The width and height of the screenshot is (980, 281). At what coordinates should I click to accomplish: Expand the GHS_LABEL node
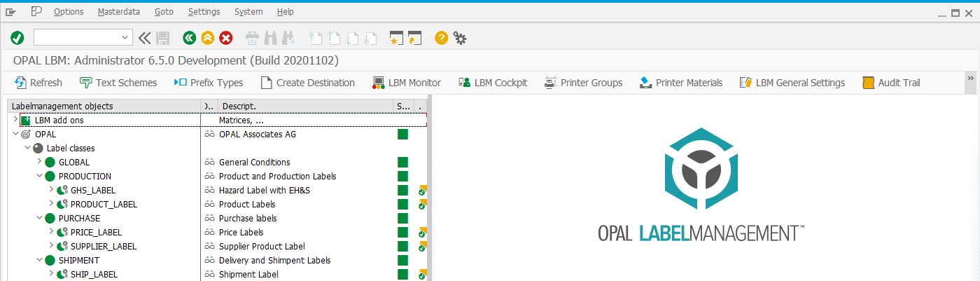tap(51, 190)
